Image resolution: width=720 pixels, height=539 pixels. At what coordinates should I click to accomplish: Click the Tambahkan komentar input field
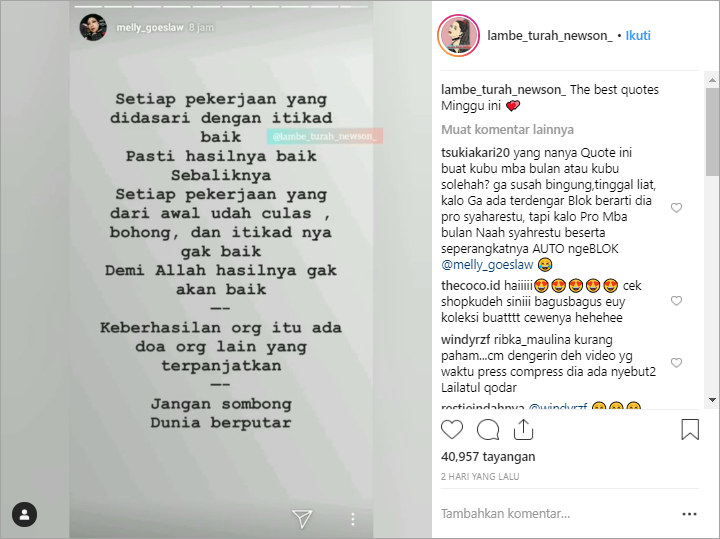coord(556,513)
